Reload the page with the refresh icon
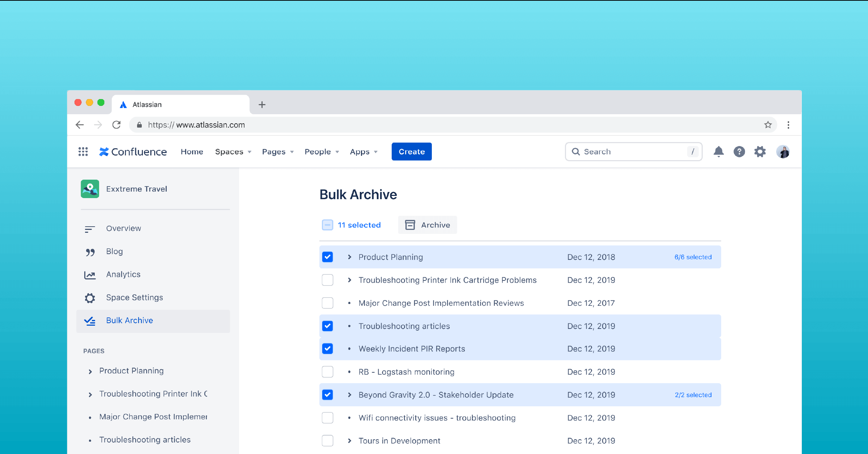This screenshot has width=868, height=454. (116, 125)
